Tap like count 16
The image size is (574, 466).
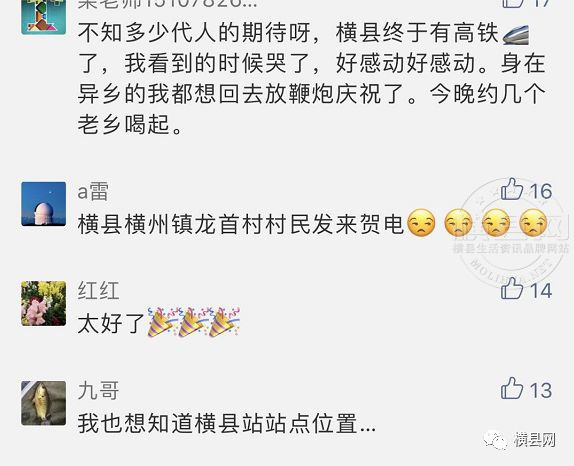(x=541, y=191)
